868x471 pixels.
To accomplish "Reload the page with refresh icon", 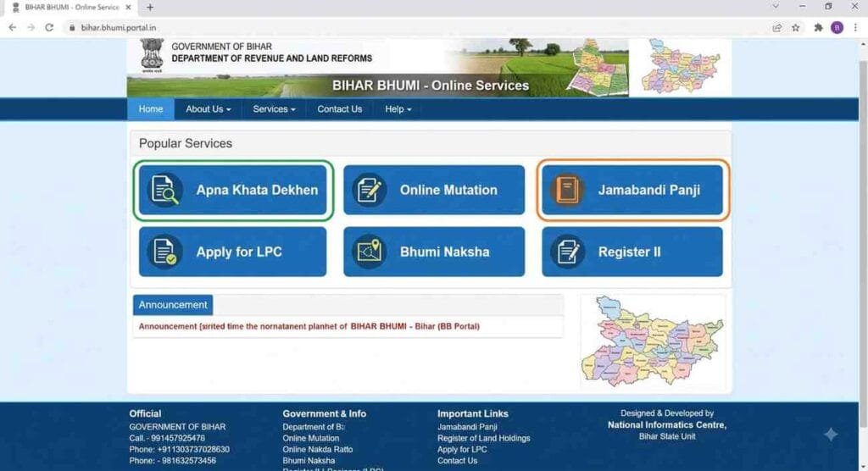I will click(x=49, y=28).
